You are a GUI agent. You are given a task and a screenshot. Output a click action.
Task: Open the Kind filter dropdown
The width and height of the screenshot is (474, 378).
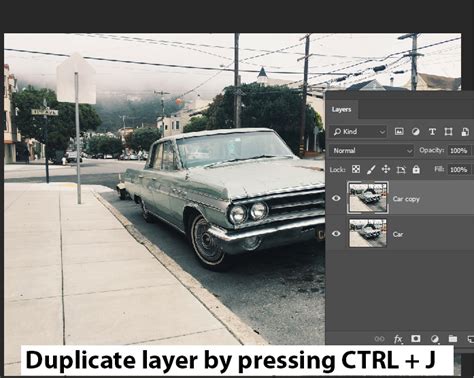pos(358,132)
